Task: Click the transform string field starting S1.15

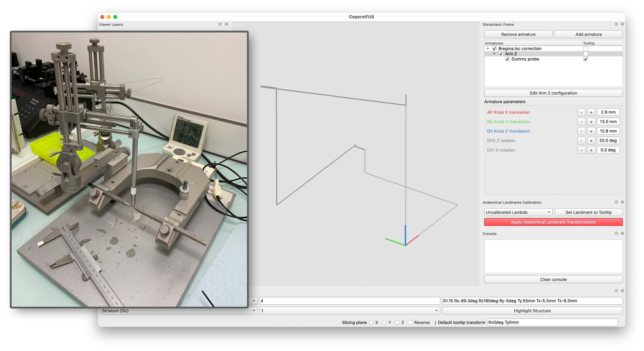Action: tap(532, 301)
